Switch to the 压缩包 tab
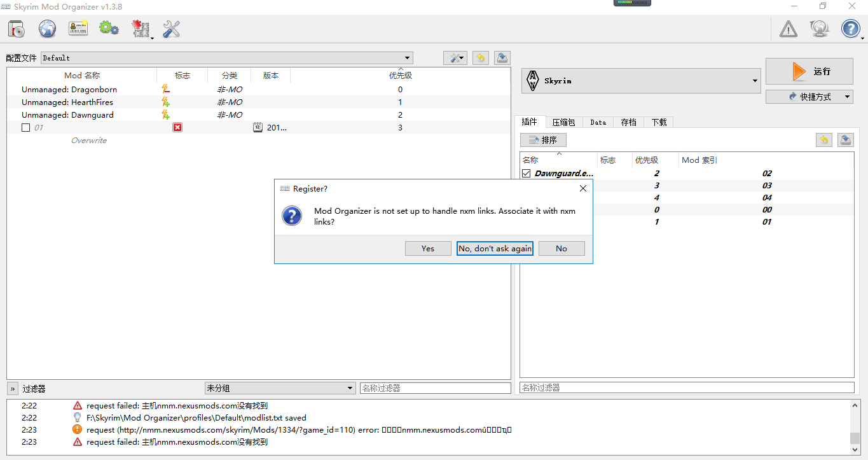This screenshot has height=460, width=868. click(563, 122)
